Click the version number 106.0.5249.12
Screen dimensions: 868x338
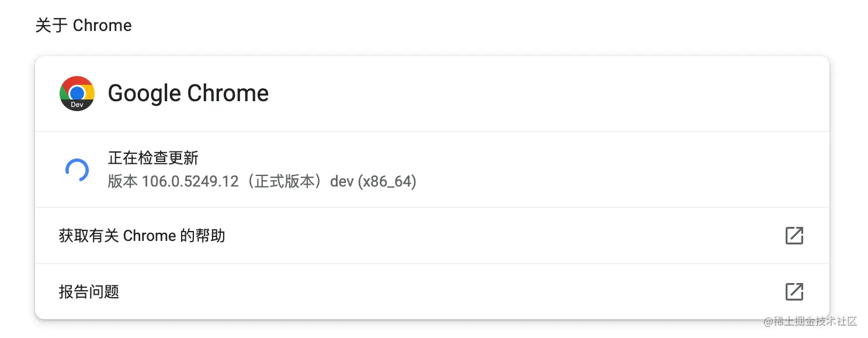tap(190, 182)
